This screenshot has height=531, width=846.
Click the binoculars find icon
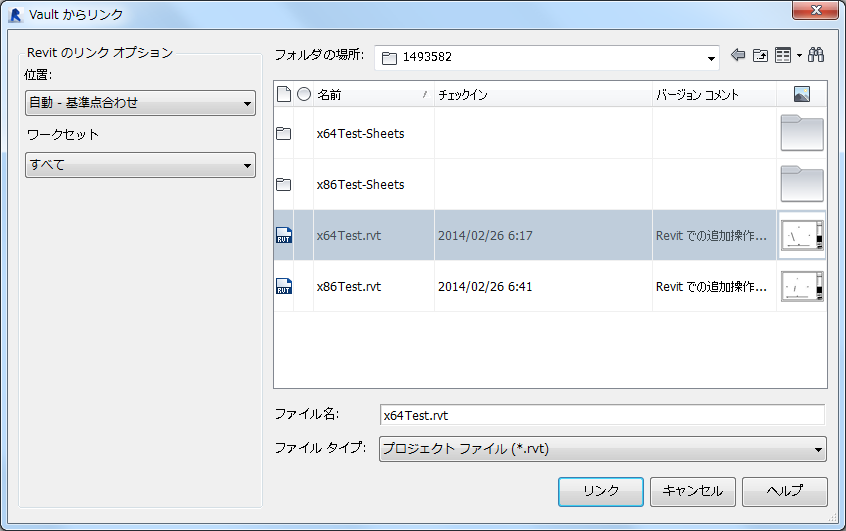tap(816, 55)
